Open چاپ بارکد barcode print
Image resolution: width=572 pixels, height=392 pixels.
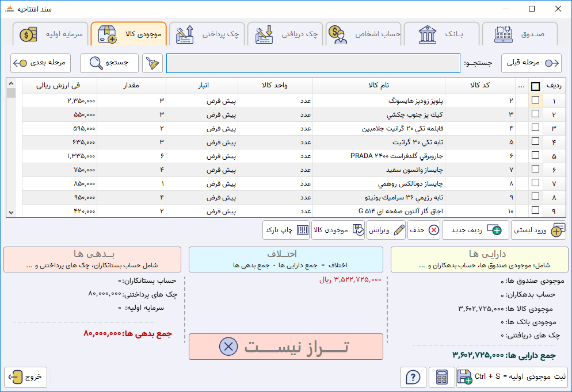point(286,230)
